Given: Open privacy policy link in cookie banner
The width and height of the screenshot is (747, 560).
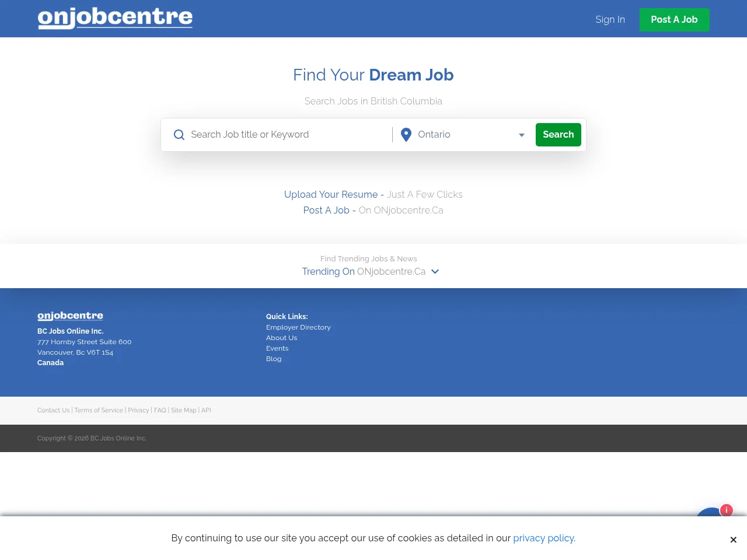Looking at the screenshot, I should click(544, 538).
